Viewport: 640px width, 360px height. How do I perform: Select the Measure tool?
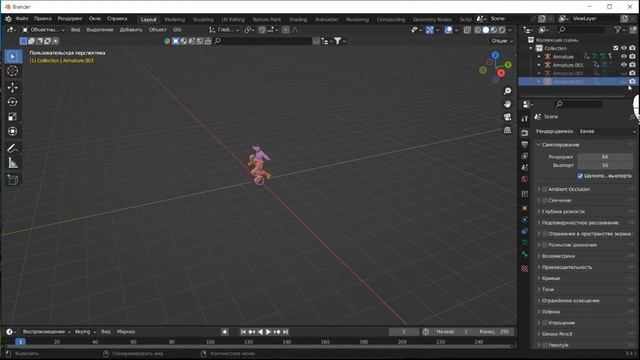tap(13, 163)
